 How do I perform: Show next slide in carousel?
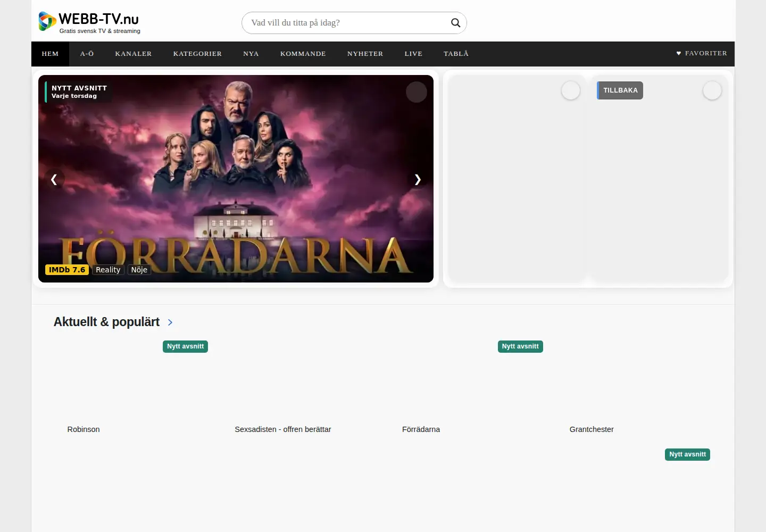418,179
